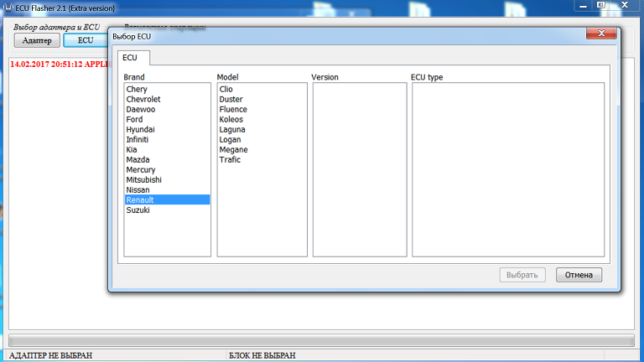The width and height of the screenshot is (644, 362).
Task: Open the ECU tab in dialog
Action: click(133, 58)
